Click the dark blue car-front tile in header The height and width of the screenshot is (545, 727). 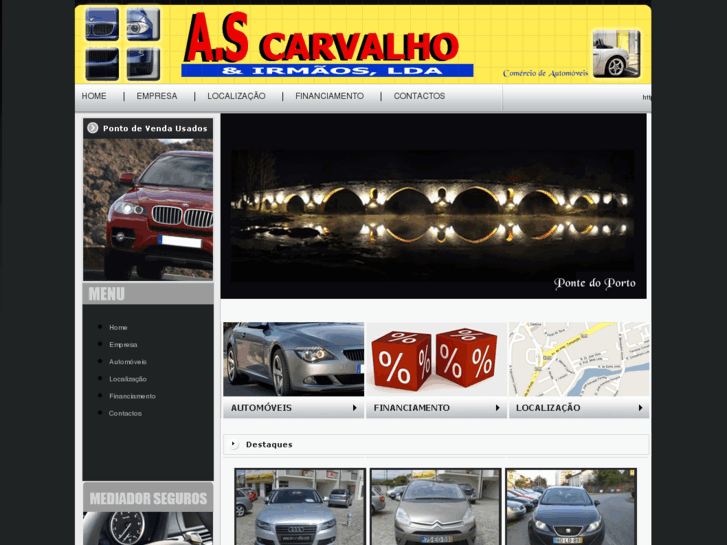pyautogui.click(x=143, y=64)
